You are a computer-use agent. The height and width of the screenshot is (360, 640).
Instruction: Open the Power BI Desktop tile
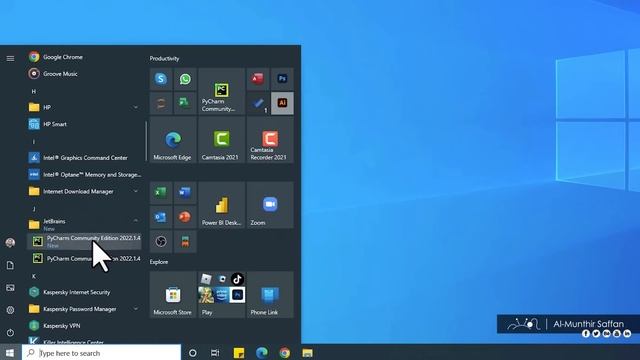click(222, 205)
